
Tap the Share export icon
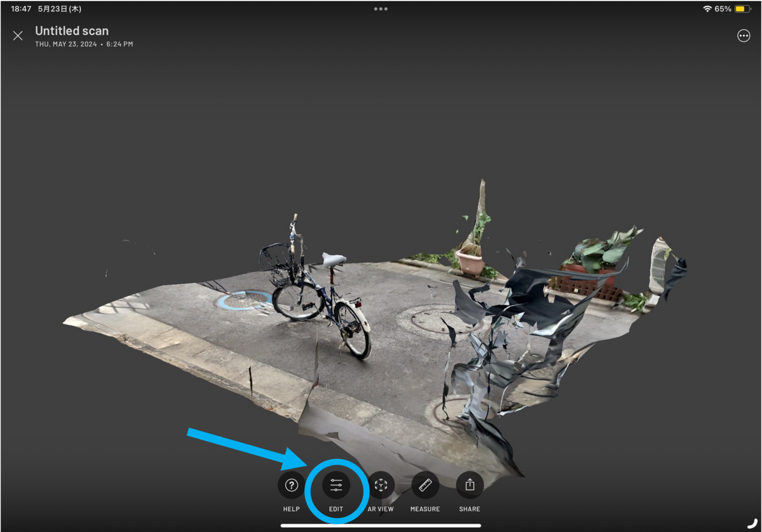pyautogui.click(x=469, y=485)
